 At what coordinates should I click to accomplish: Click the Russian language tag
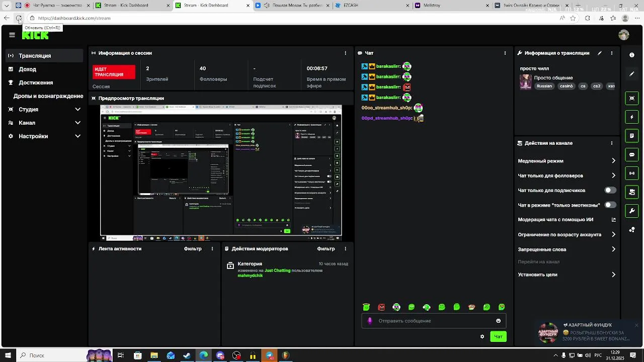544,86
